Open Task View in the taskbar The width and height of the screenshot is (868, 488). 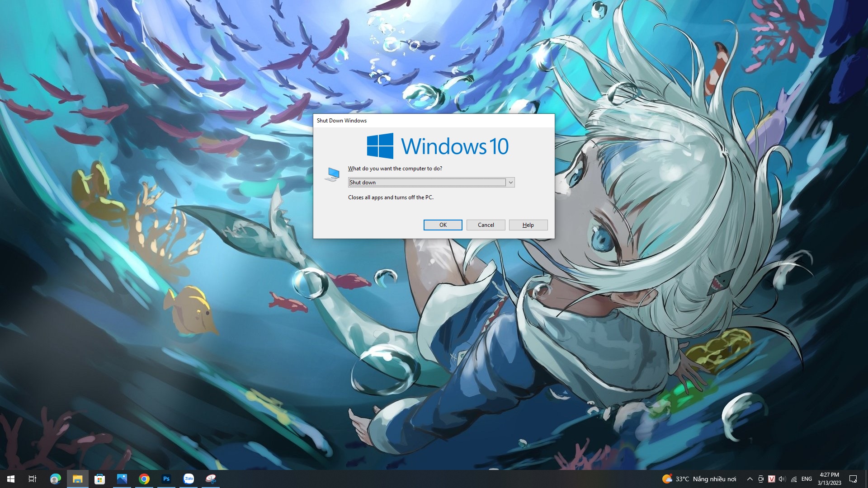[x=33, y=479]
